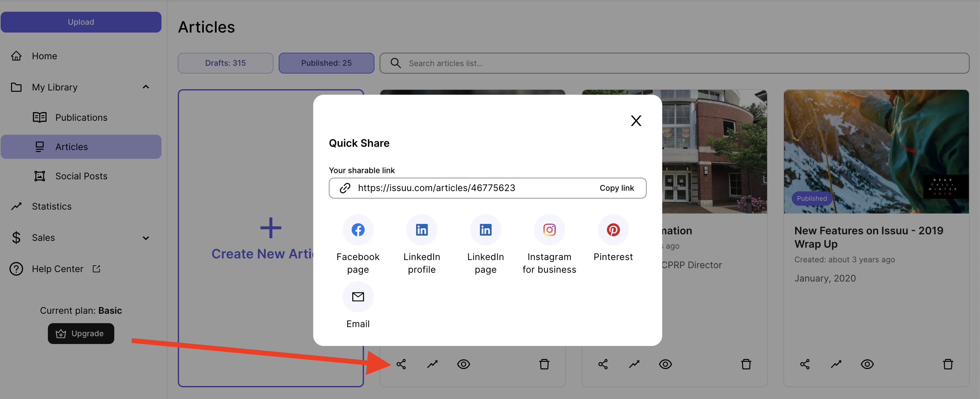The image size is (980, 399).
Task: Click the Upload button
Action: coord(81,22)
